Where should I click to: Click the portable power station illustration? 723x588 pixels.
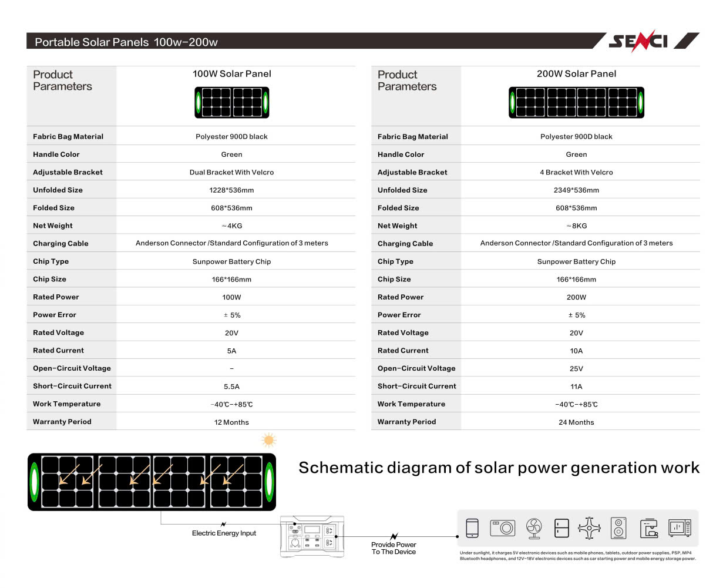[312, 537]
